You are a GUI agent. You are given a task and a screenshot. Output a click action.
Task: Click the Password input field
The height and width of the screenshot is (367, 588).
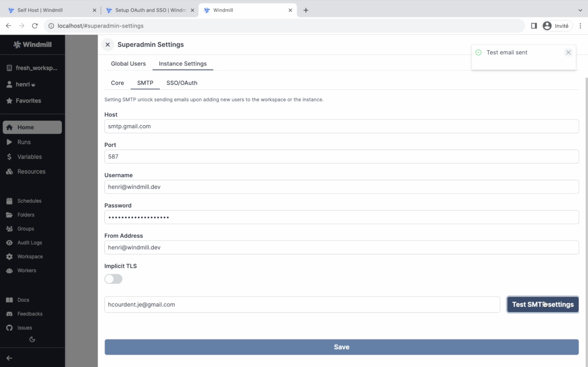point(342,217)
